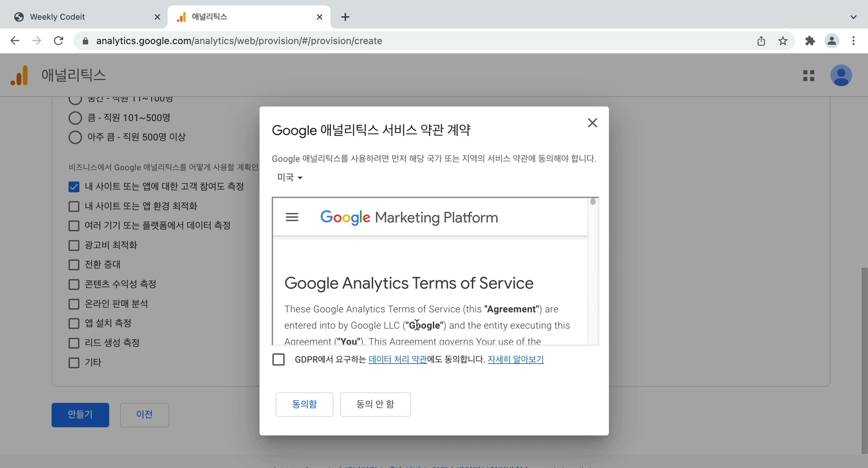Switch to the Weekly Codeit tab
868x468 pixels.
pos(86,17)
